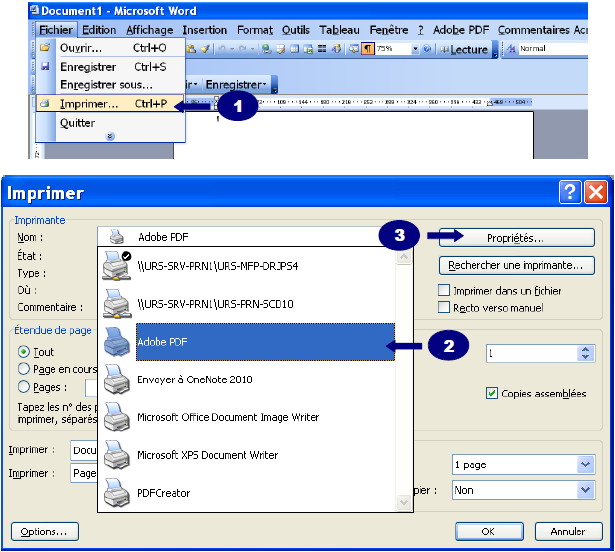Open the Adobe PDF menu
The width and height of the screenshot is (615, 552).
click(461, 30)
